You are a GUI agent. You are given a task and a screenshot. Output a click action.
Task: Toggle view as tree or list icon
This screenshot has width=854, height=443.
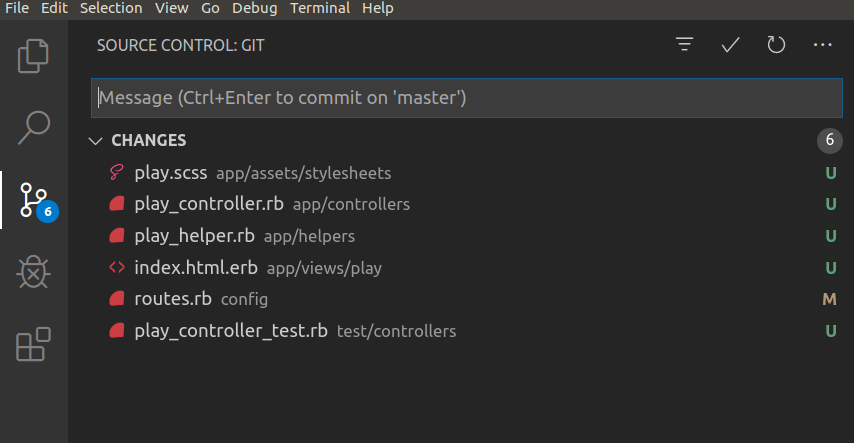(x=685, y=45)
